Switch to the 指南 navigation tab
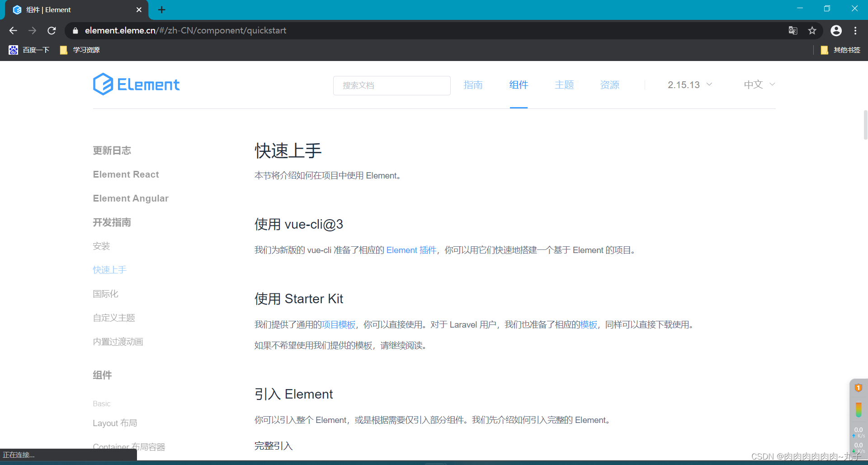Image resolution: width=868 pixels, height=465 pixels. coord(473,85)
